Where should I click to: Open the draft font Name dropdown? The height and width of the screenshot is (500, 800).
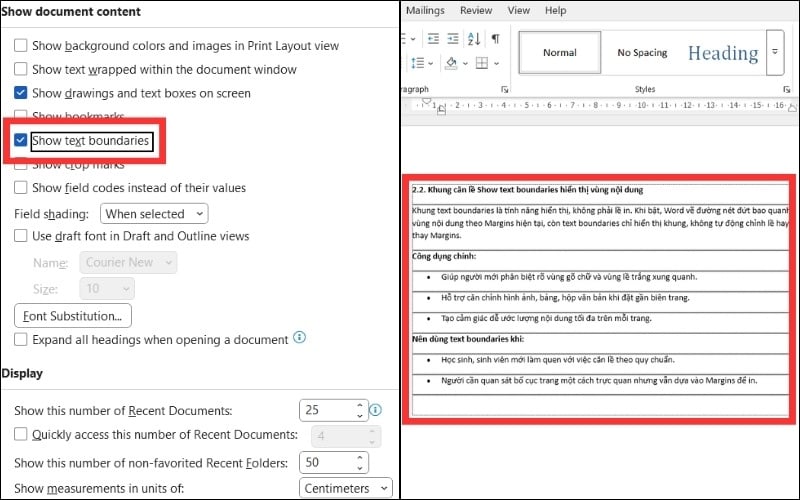pos(128,262)
